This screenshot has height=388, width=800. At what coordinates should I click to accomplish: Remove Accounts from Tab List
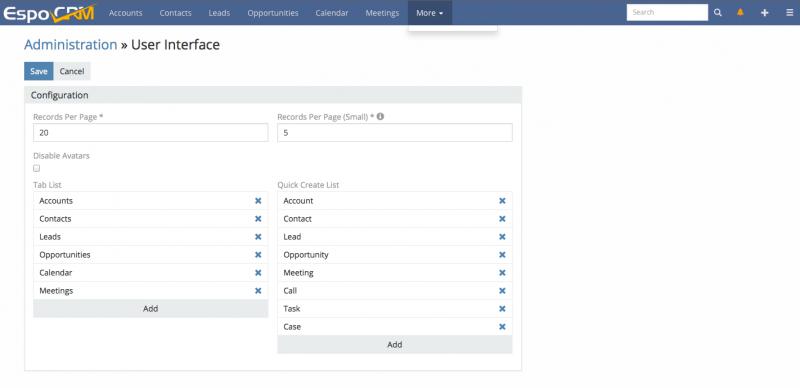(x=258, y=201)
